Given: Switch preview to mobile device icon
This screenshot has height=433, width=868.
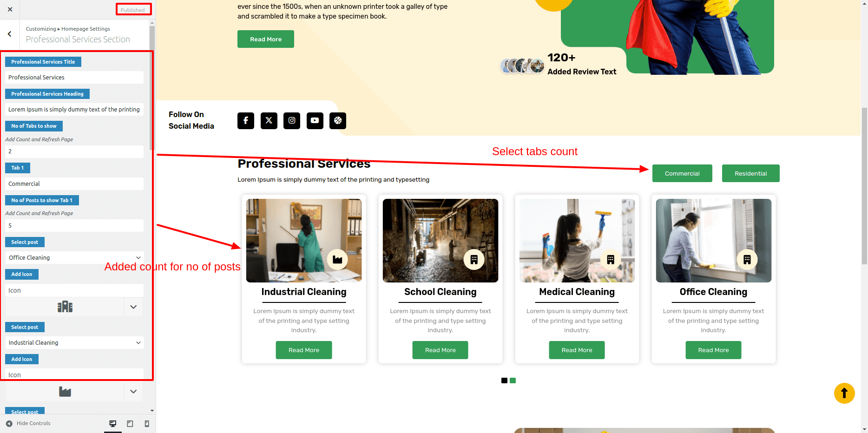Looking at the screenshot, I should 147,424.
